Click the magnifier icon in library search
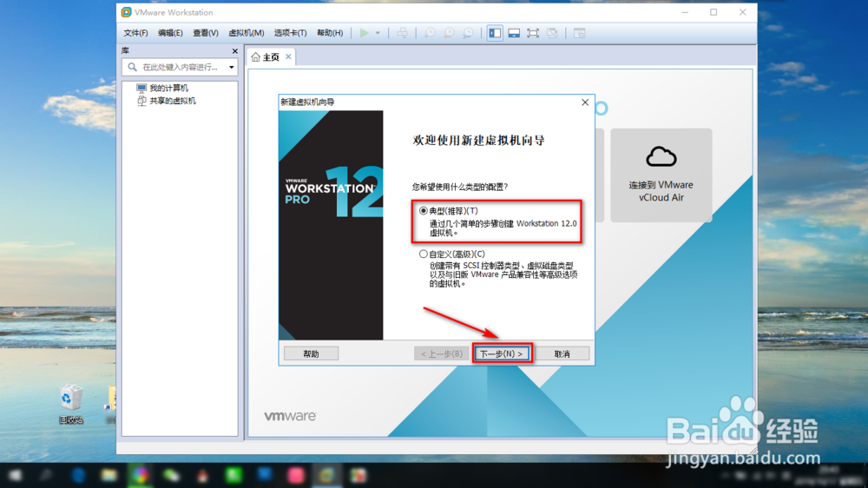This screenshot has height=488, width=868. click(132, 67)
